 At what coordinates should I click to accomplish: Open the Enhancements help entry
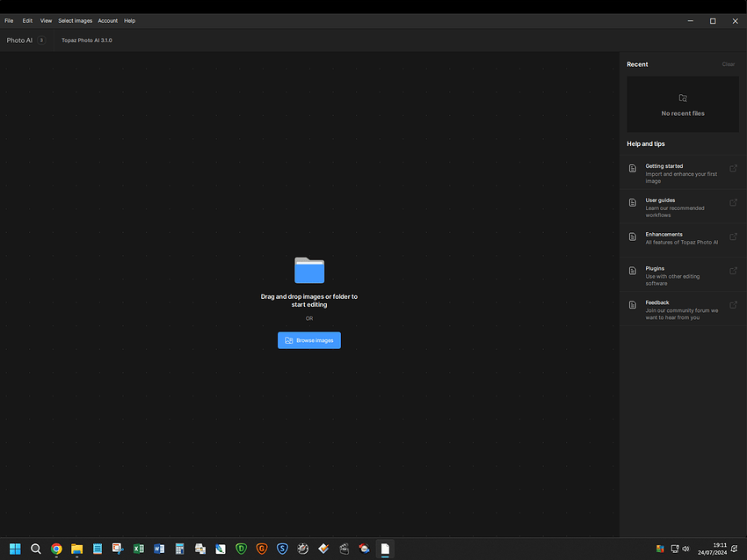(x=683, y=241)
